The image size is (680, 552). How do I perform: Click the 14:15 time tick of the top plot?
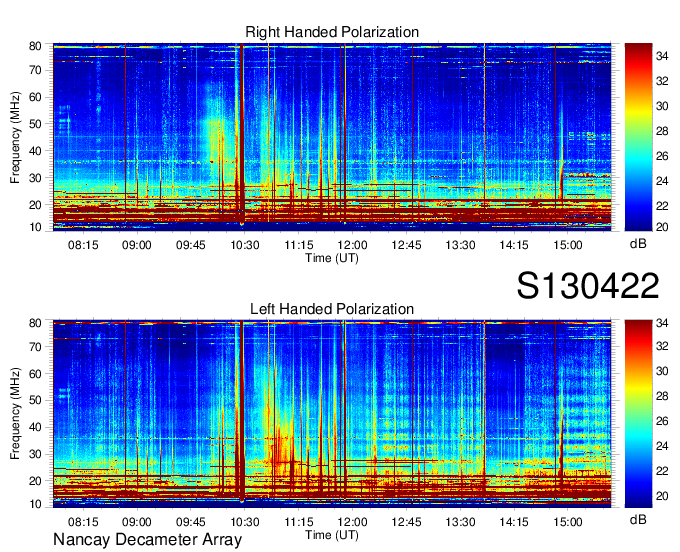pos(514,245)
